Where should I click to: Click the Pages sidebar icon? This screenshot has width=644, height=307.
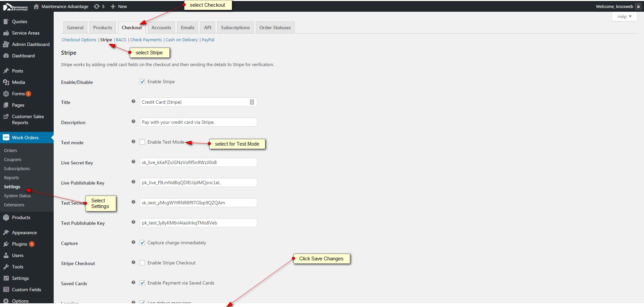(x=6, y=105)
